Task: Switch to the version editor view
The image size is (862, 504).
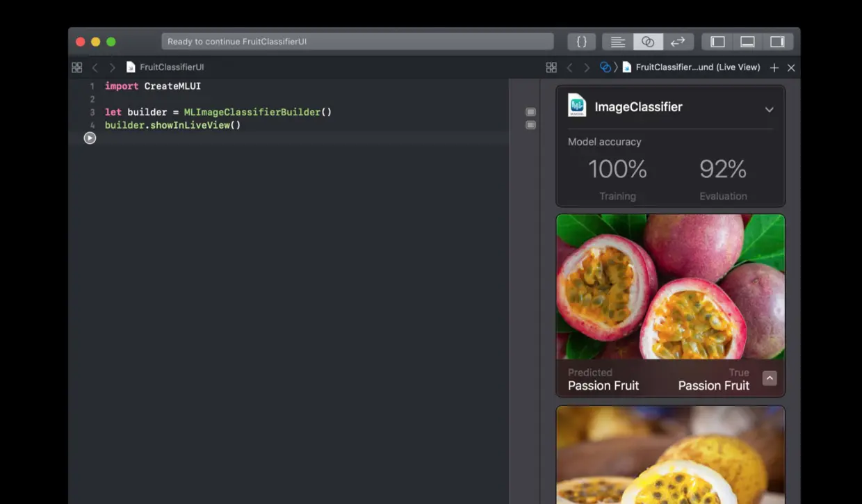Action: pyautogui.click(x=678, y=42)
